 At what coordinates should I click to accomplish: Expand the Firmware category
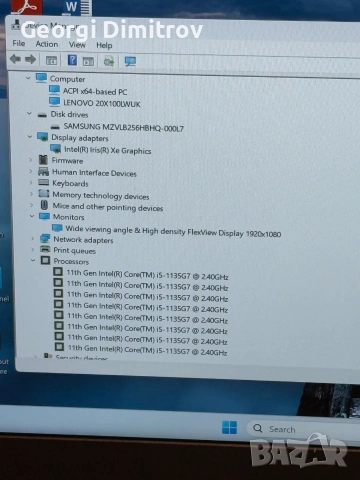click(x=30, y=160)
